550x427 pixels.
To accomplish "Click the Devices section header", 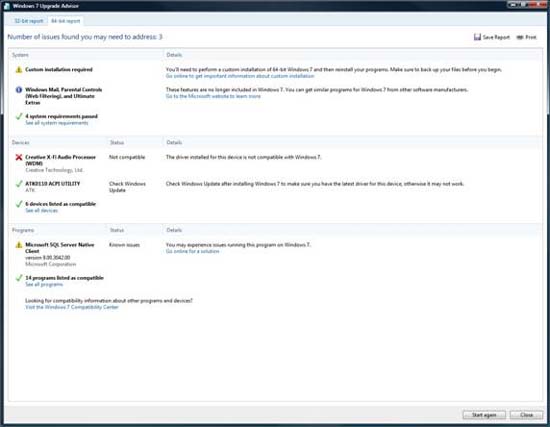I will pos(20,142).
